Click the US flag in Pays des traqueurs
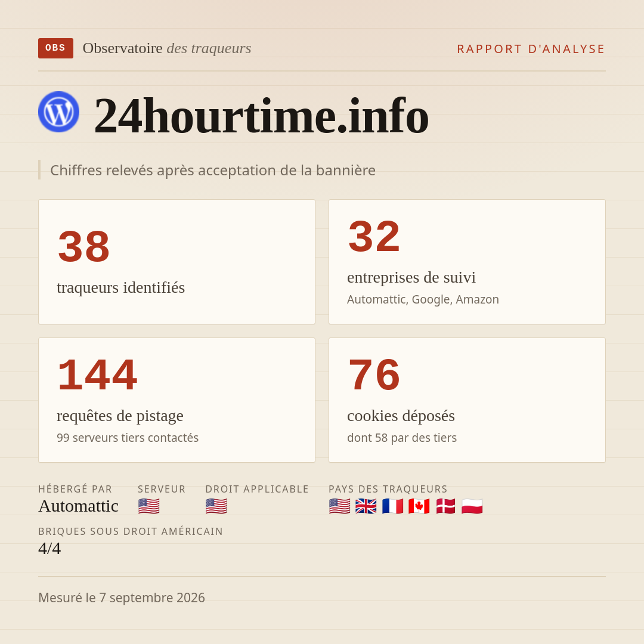 pyautogui.click(x=340, y=506)
